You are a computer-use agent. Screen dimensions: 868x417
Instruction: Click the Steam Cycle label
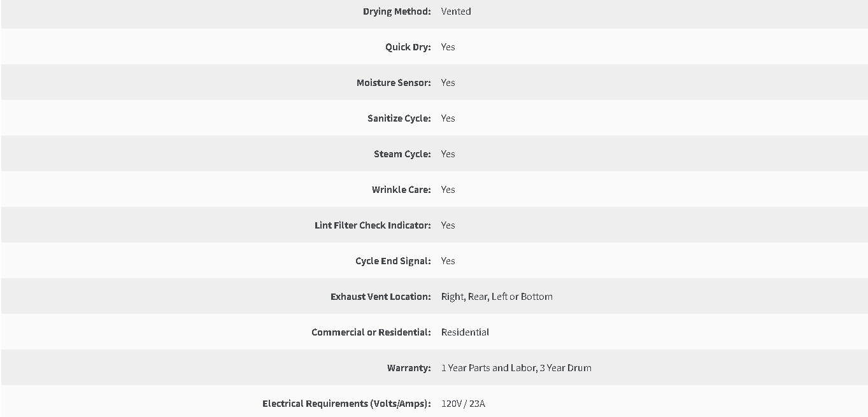(402, 154)
